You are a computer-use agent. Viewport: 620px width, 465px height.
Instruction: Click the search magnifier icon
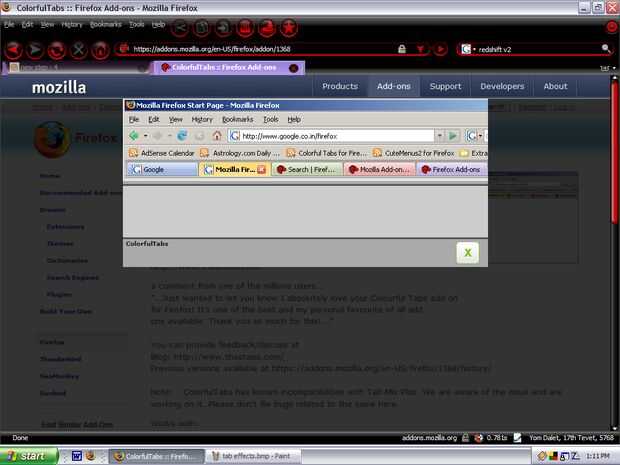coord(606,48)
